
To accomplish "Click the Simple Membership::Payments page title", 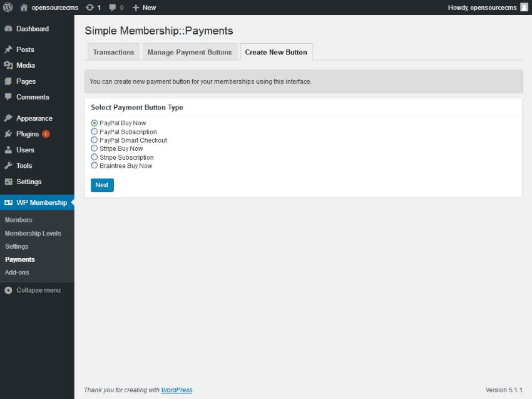I will tap(159, 31).
